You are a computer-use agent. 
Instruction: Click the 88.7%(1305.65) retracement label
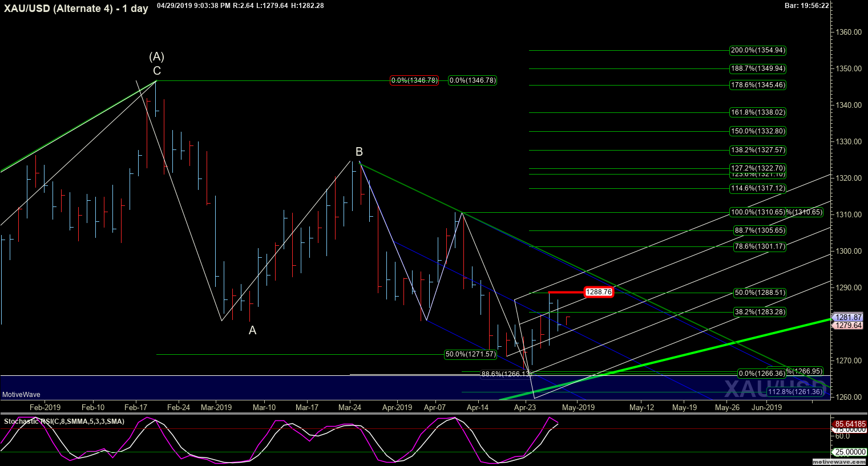tap(760, 230)
